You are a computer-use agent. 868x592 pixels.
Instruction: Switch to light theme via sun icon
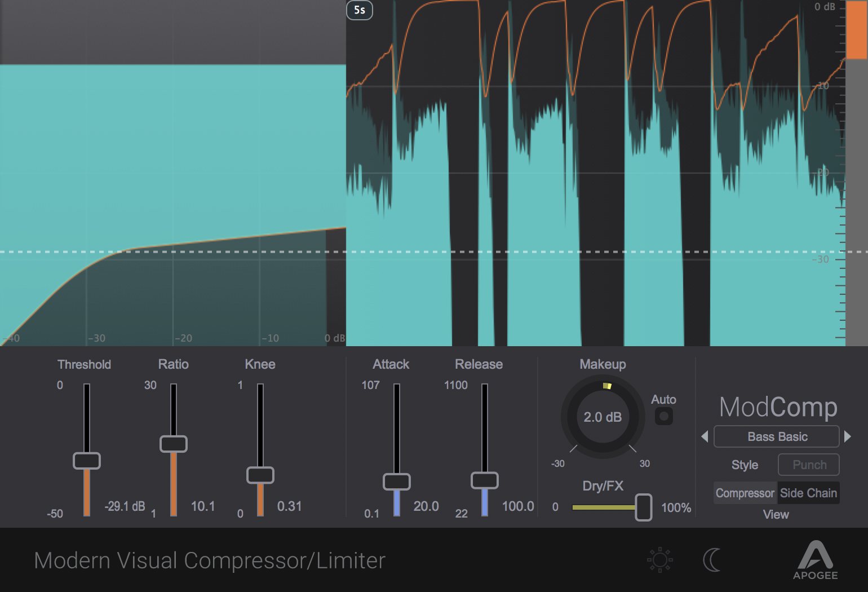point(658,559)
